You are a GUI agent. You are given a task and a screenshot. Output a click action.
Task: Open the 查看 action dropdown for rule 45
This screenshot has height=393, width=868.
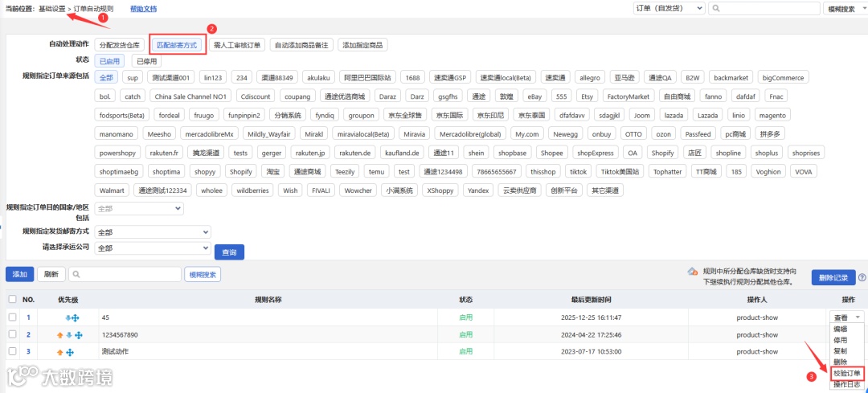coord(846,317)
